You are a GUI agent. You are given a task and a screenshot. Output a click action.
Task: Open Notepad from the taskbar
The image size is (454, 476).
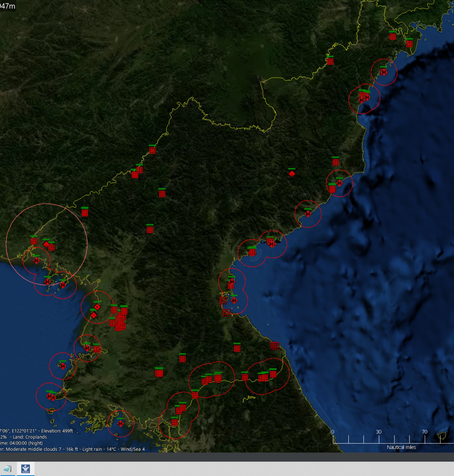click(7, 469)
